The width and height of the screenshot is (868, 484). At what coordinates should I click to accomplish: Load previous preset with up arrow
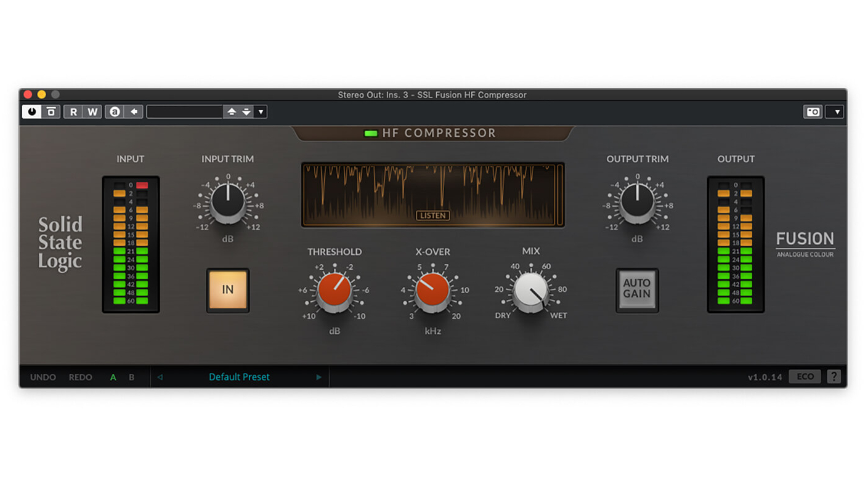pos(232,111)
